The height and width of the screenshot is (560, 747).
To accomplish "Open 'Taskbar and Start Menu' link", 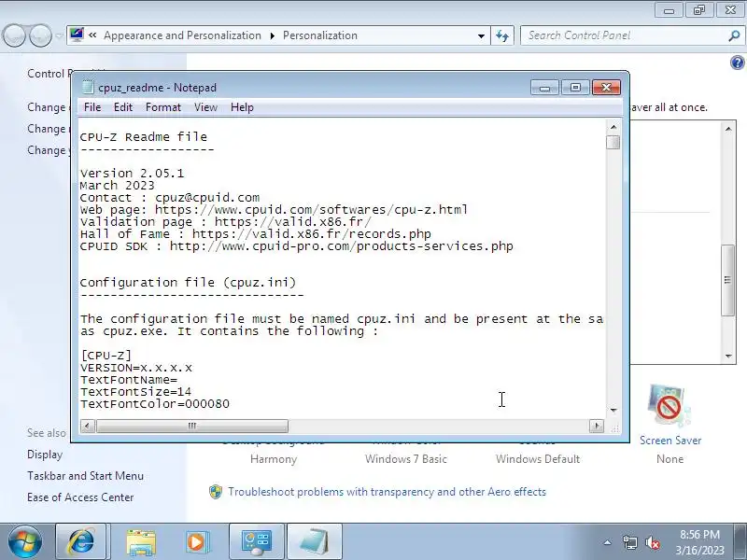I will (85, 476).
